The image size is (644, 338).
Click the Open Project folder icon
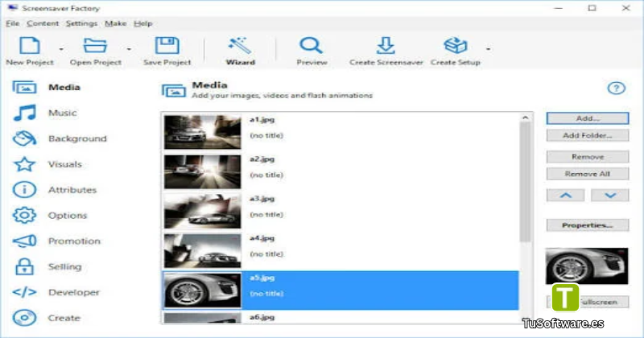tap(95, 46)
